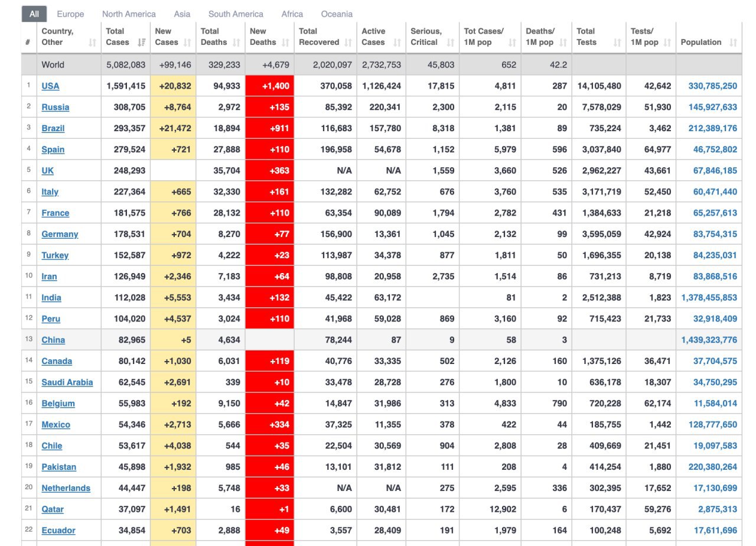Click Deaths/1M pop sort arrow icon
This screenshot has width=756, height=546.
[x=563, y=43]
